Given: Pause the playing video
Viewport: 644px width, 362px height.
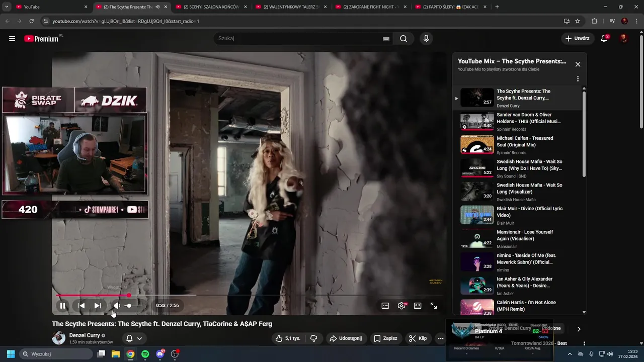Looking at the screenshot, I should 62,306.
